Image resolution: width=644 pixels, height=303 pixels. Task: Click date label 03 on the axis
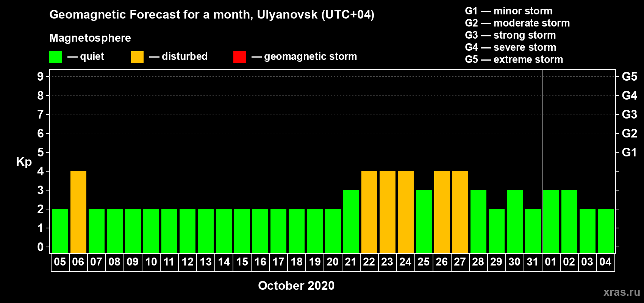coord(587,262)
